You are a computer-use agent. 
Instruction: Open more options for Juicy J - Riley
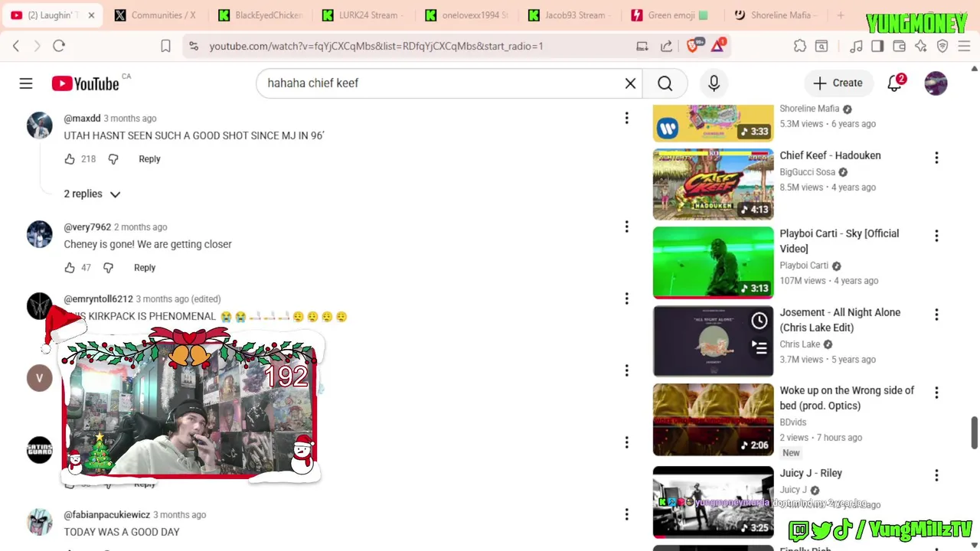tap(936, 475)
